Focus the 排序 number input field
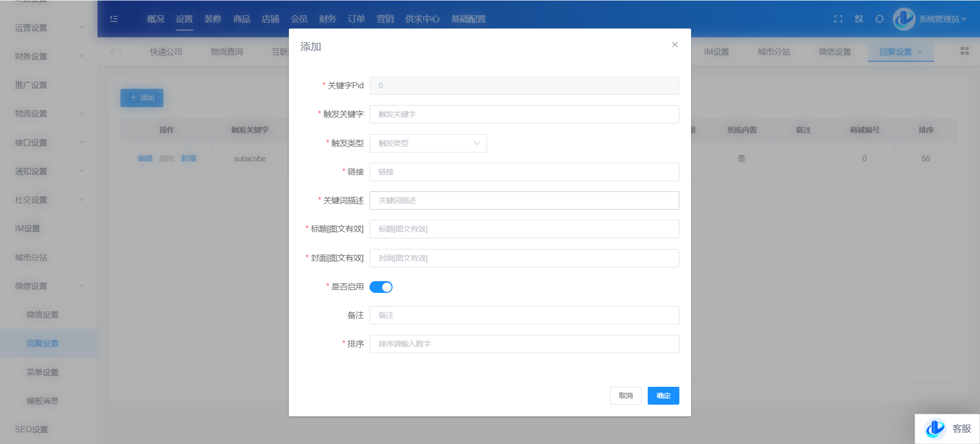 tap(524, 344)
